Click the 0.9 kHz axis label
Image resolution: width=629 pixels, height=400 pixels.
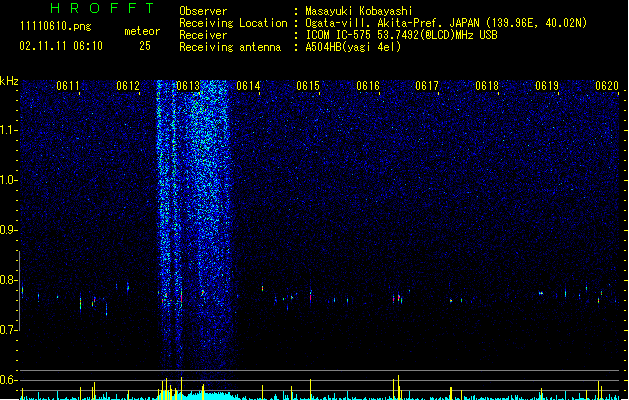coord(8,230)
